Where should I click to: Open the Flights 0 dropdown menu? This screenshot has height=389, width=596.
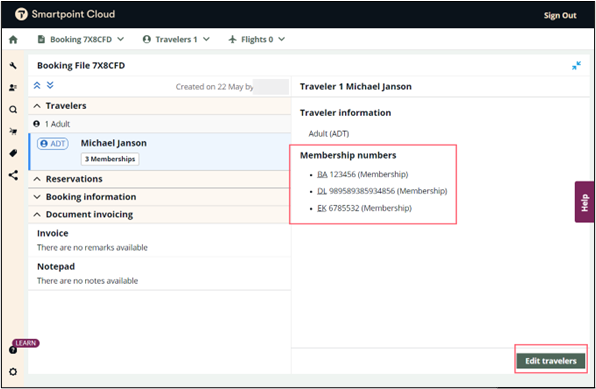257,39
